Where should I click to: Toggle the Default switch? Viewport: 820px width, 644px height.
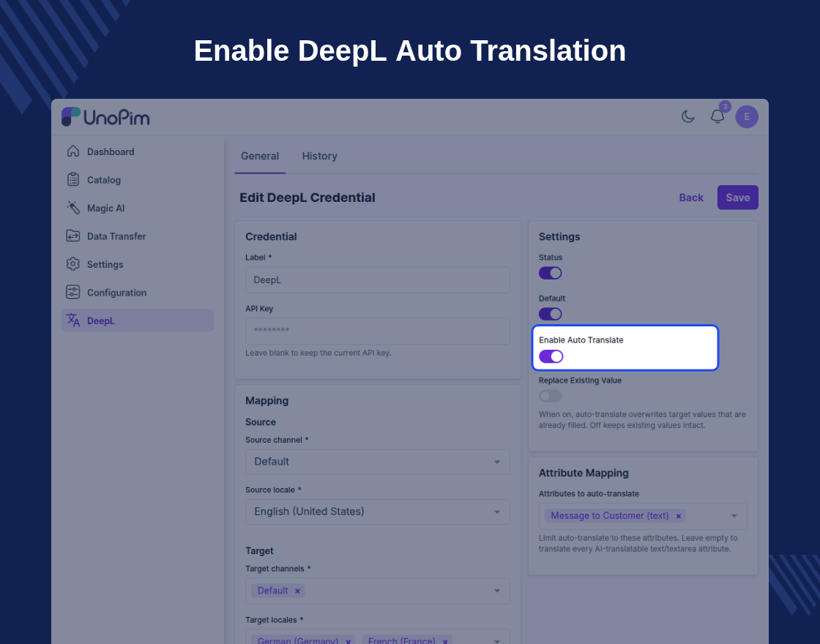point(550,314)
